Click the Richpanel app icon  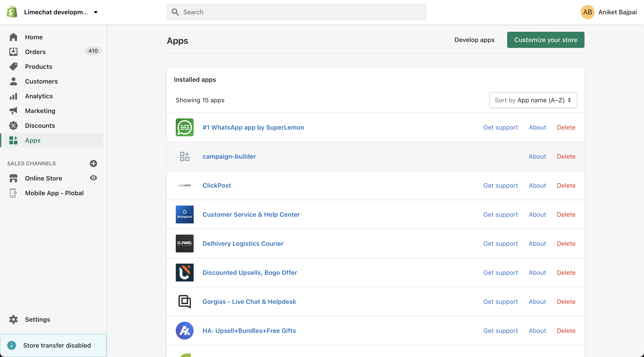point(184,214)
